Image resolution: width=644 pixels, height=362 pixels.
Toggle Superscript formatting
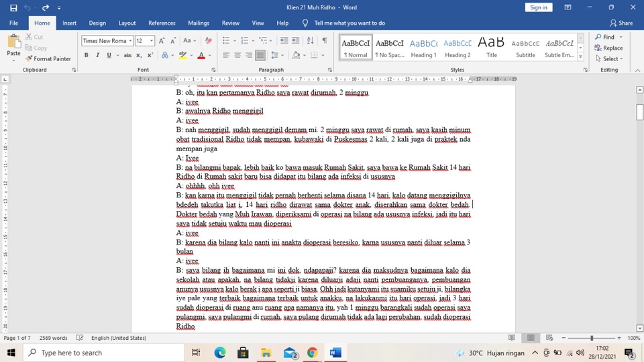pos(150,55)
